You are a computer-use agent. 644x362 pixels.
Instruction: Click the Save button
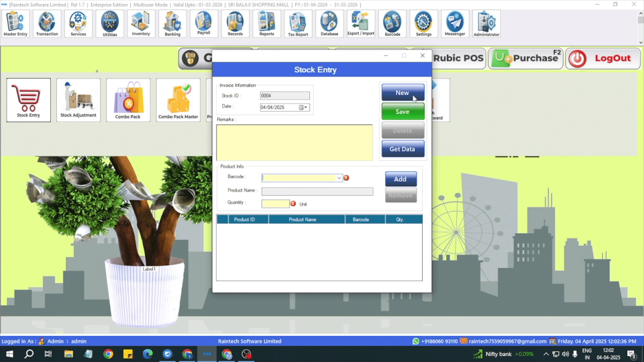[x=402, y=112]
